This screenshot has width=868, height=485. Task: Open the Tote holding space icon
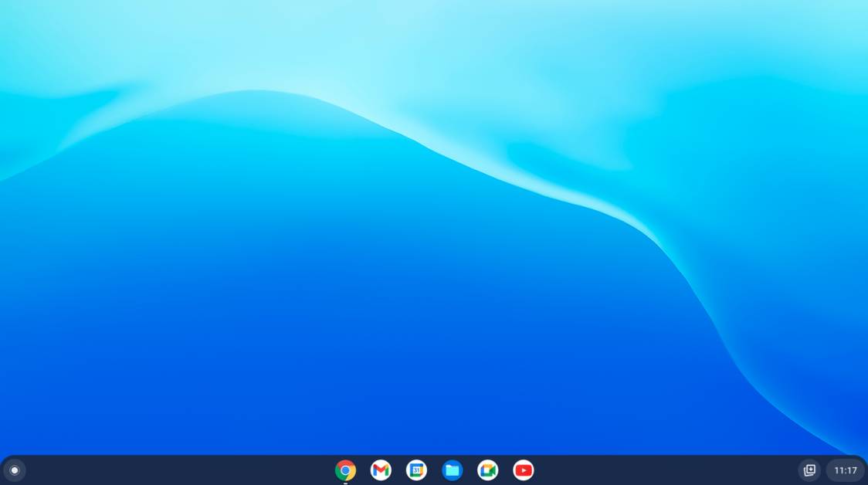[809, 470]
